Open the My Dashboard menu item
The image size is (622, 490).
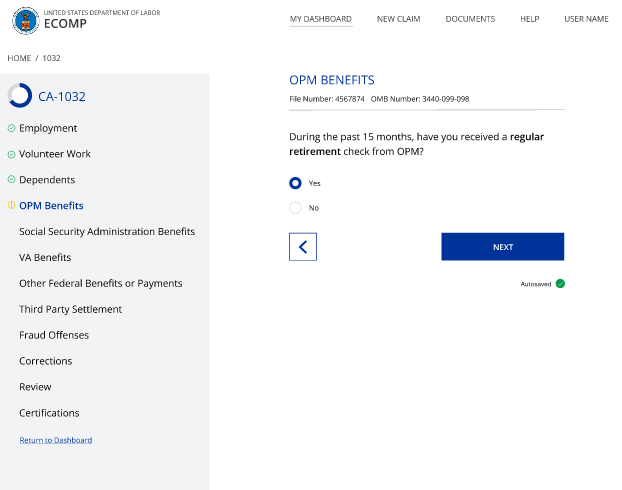(x=320, y=19)
